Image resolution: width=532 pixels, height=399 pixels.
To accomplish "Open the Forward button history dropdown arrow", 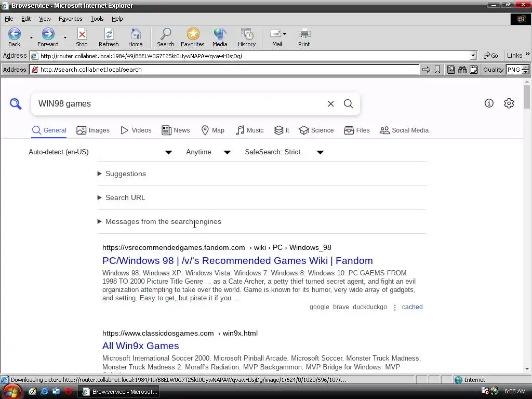I will [x=65, y=37].
